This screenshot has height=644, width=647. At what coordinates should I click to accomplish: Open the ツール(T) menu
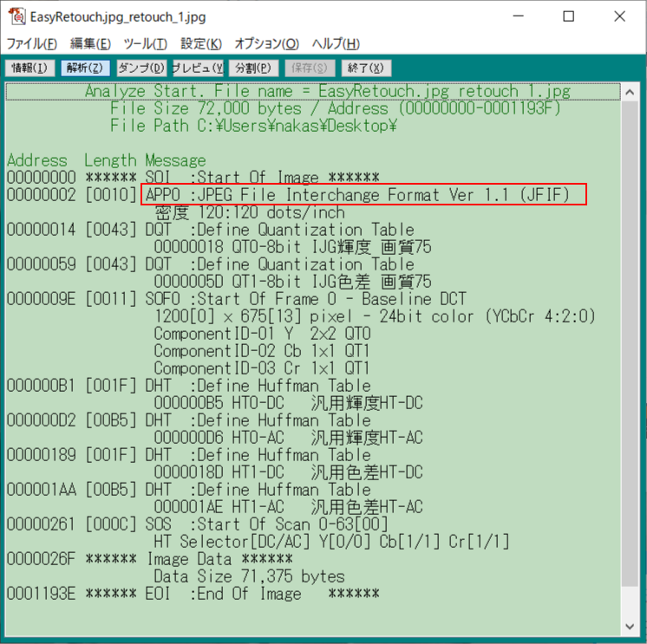click(x=145, y=43)
